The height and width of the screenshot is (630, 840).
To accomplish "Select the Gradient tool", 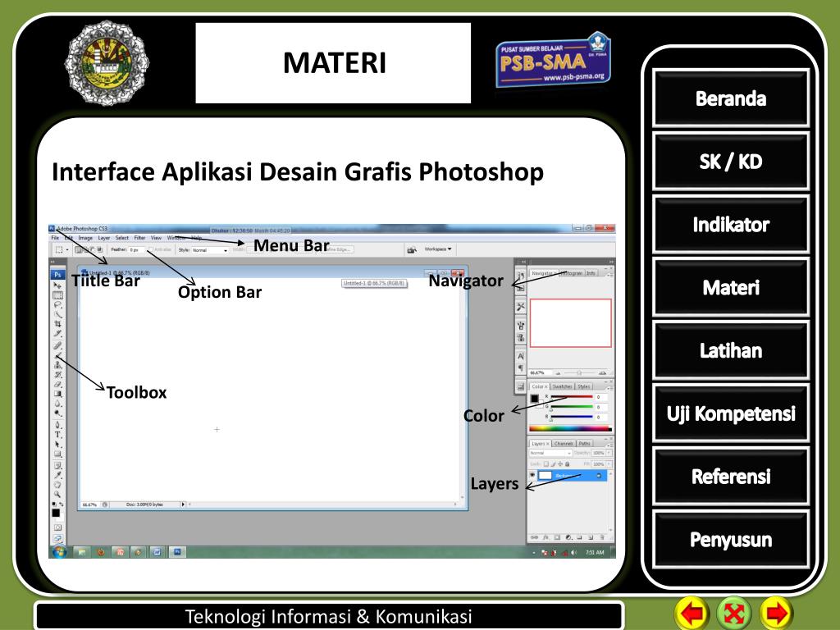I will (57, 394).
